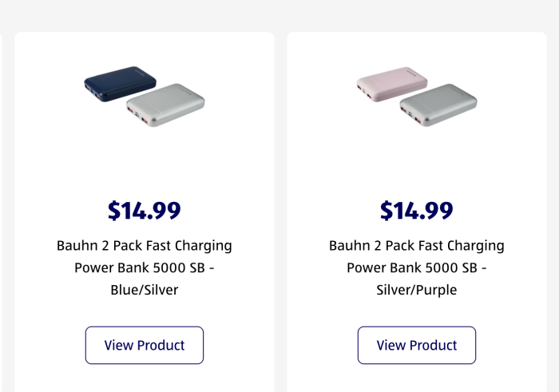
Task: Click 'Power Bank 5000 SB -' text on right card
Action: 417,267
